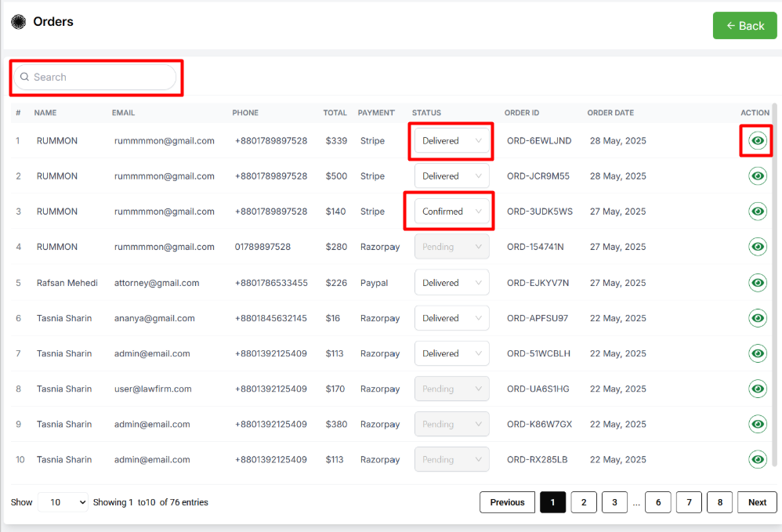View order ORD-6EWLJND details eye icon
Image resolution: width=782 pixels, height=532 pixels.
click(x=757, y=140)
